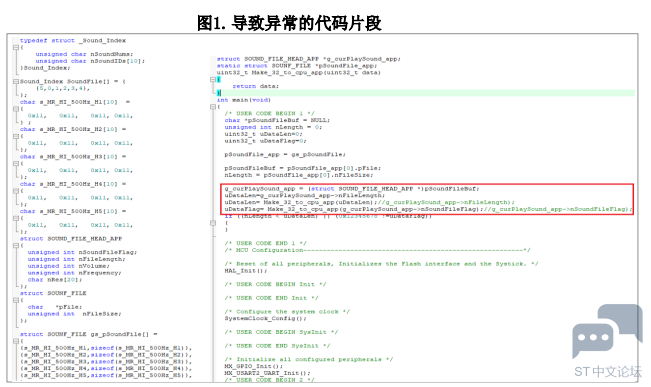The width and height of the screenshot is (651, 387).
Task: Collapse the Make_32_to_cpu_app function body fold
Action: tap(213, 79)
